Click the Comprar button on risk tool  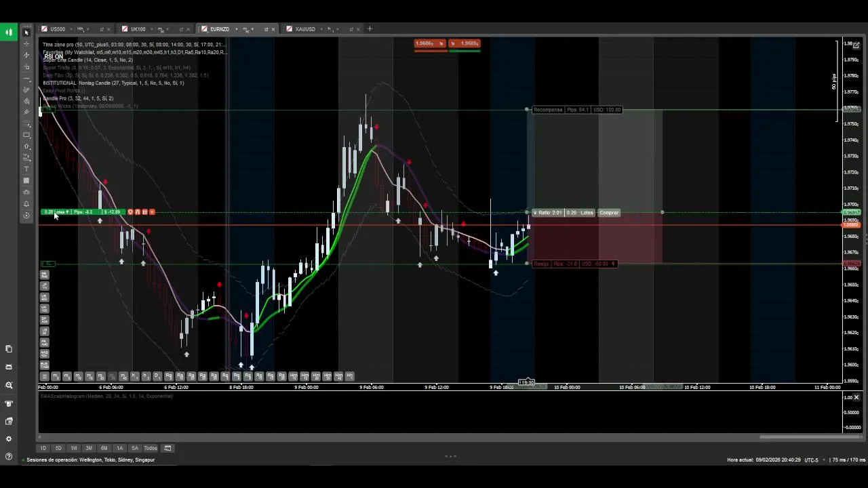click(x=609, y=213)
